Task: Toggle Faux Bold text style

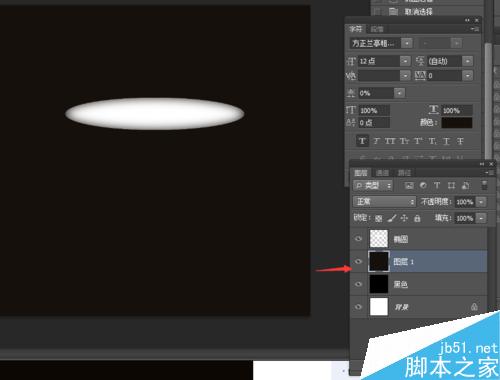Action: point(362,141)
